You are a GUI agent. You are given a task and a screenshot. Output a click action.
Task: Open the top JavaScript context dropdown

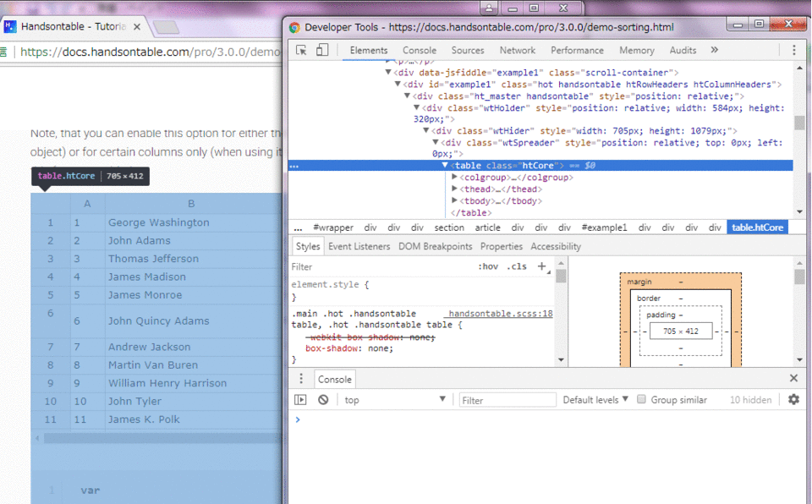395,400
